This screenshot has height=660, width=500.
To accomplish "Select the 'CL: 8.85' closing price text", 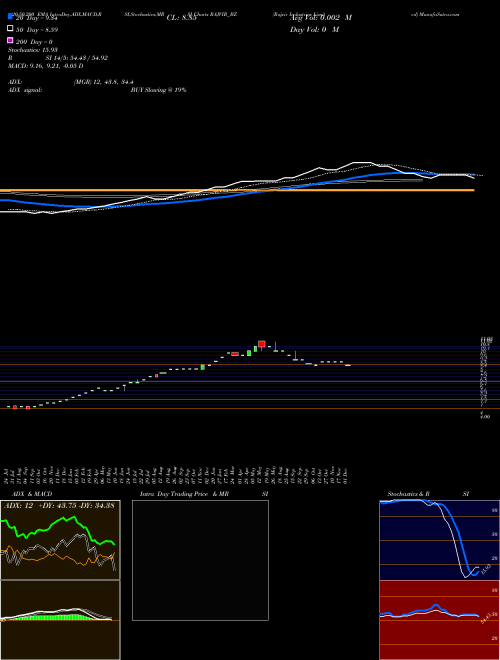I will click(181, 18).
